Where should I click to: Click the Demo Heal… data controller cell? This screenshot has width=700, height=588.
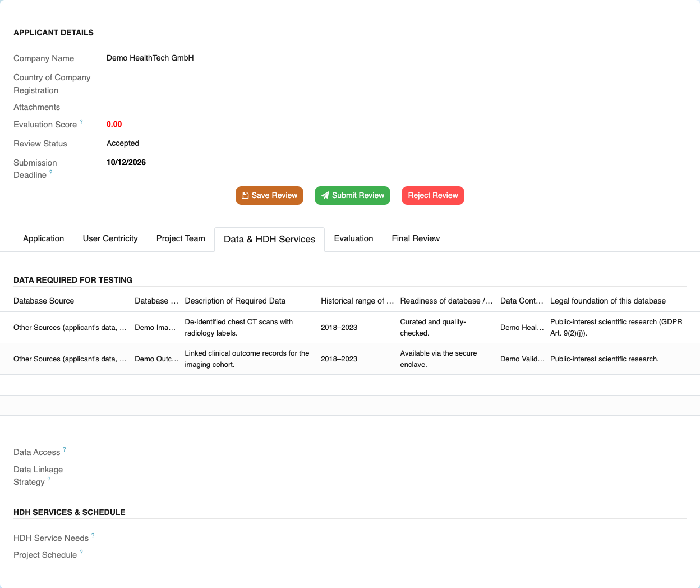tap(522, 327)
